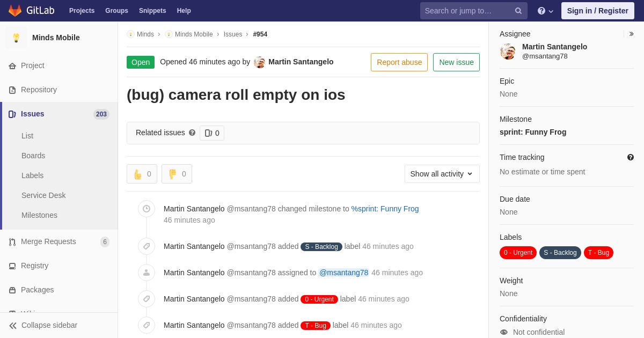
Task: Click the Report abuse button
Action: (x=399, y=62)
